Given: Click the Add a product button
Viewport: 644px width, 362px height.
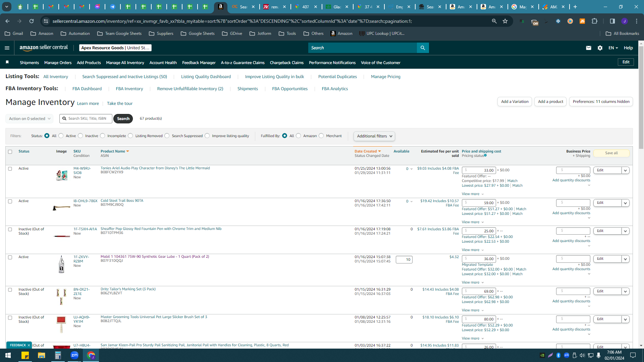Looking at the screenshot, I should pyautogui.click(x=551, y=102).
